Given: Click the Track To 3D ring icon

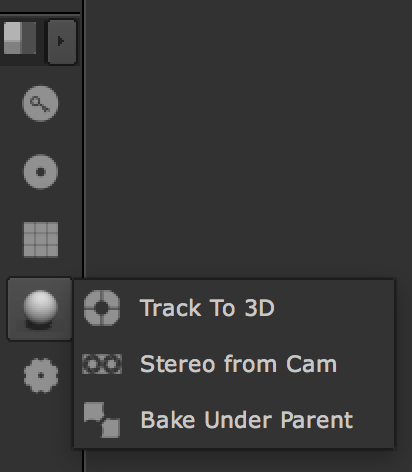Looking at the screenshot, I should pos(102,308).
